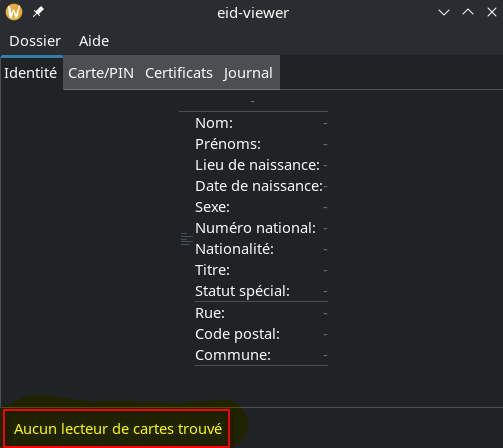Click the eid-viewer window title text
Screen dimensions: 503x448
pyautogui.click(x=253, y=13)
